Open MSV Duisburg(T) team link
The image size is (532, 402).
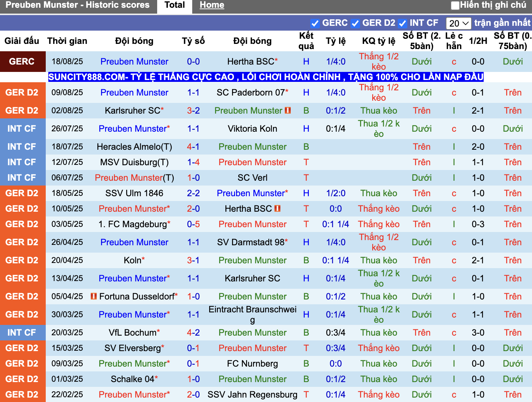click(134, 162)
